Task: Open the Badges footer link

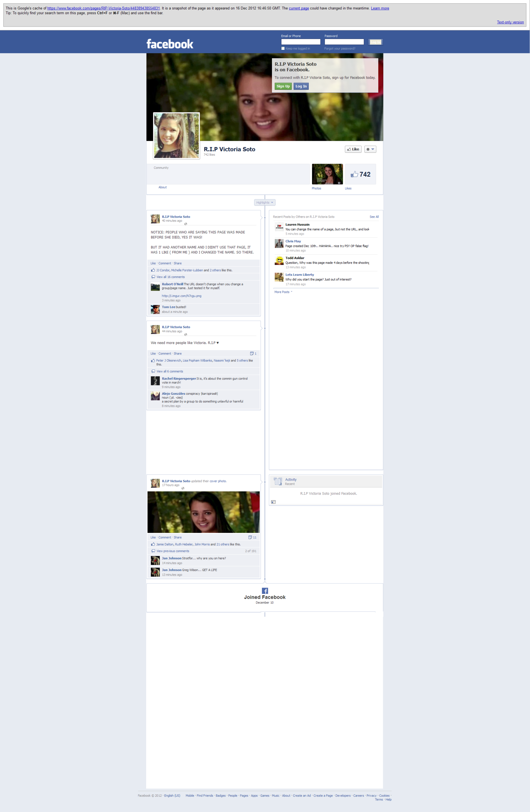Action: [221, 796]
